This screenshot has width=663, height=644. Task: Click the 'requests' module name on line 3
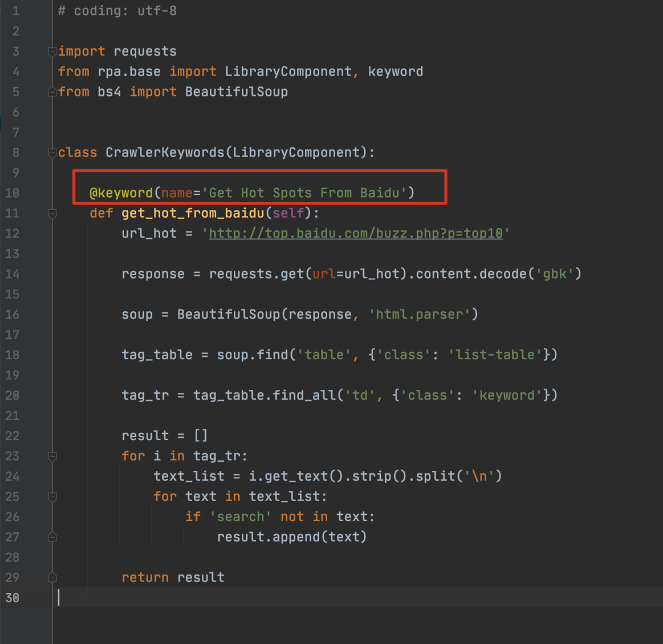point(145,51)
